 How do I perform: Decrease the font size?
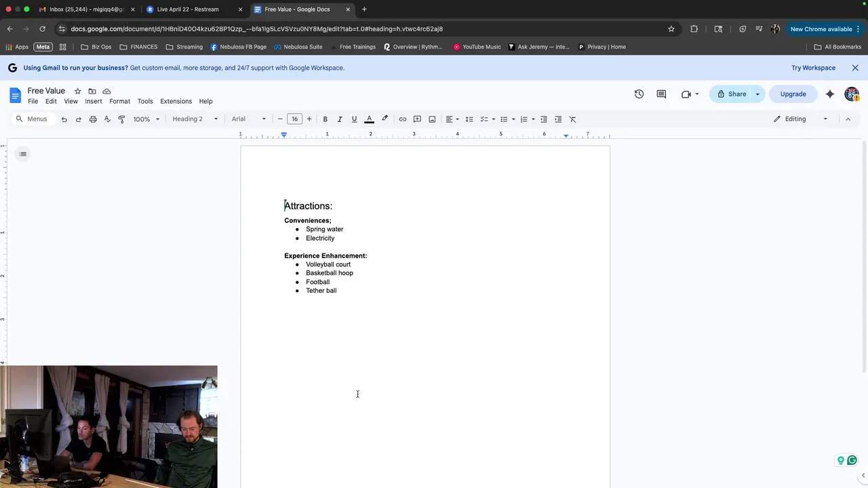pyautogui.click(x=280, y=119)
